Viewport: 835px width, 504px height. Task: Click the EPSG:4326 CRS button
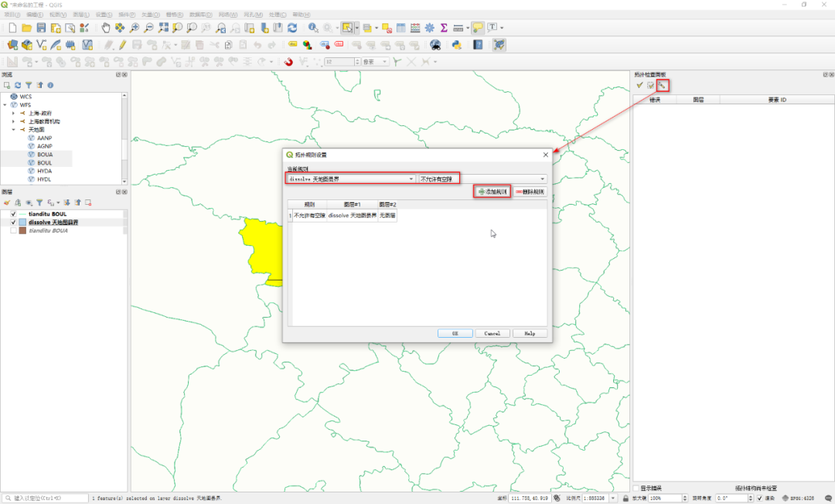(x=798, y=498)
